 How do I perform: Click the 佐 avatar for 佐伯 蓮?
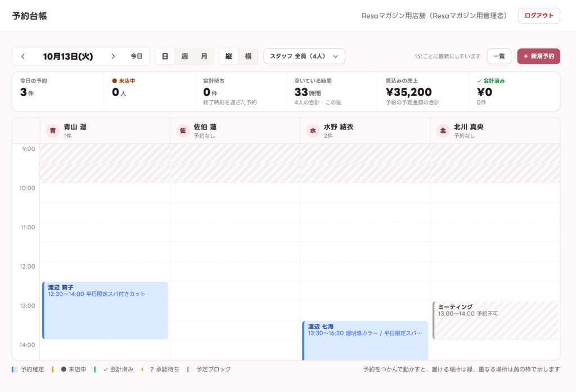[183, 131]
